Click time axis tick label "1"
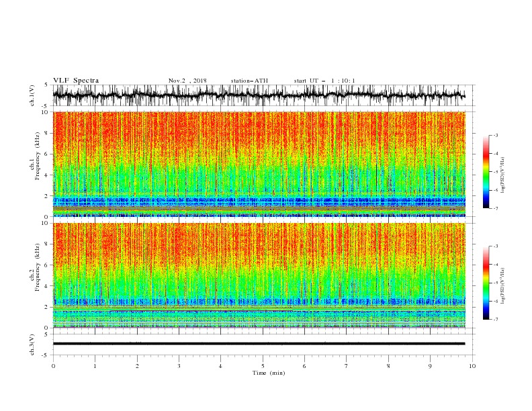Image resolution: width=532 pixels, height=411 pixels. pos(95,366)
